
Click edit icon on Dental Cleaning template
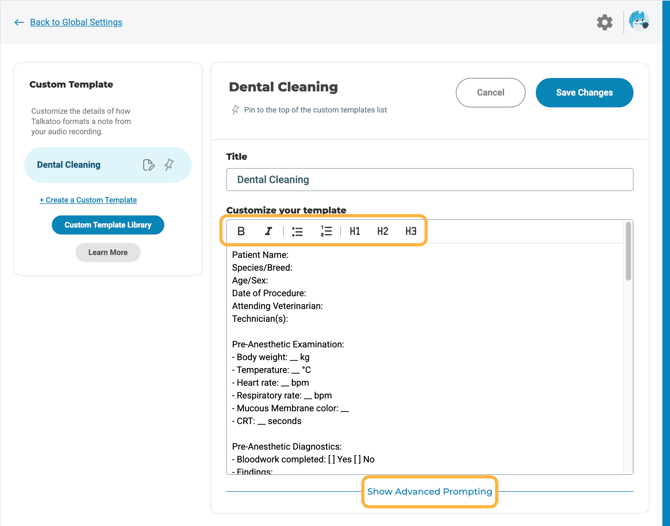pyautogui.click(x=148, y=165)
